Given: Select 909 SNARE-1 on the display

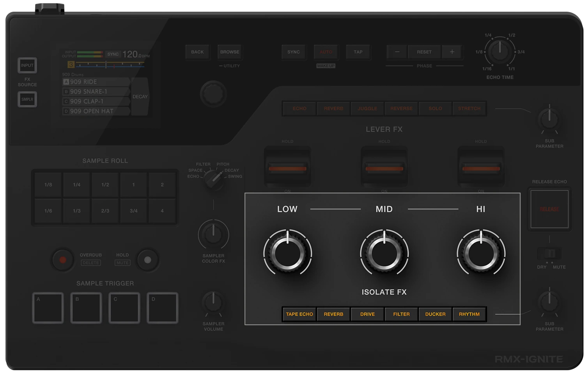Looking at the screenshot, I should [96, 92].
